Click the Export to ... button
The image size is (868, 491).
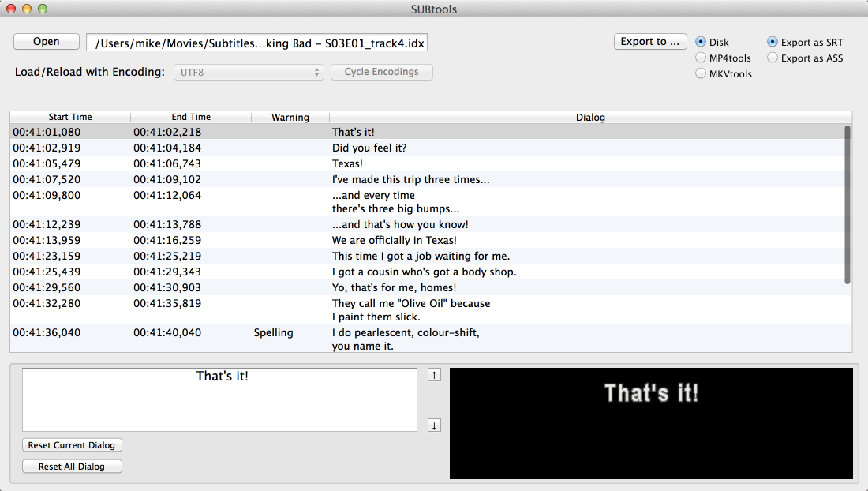pyautogui.click(x=649, y=42)
